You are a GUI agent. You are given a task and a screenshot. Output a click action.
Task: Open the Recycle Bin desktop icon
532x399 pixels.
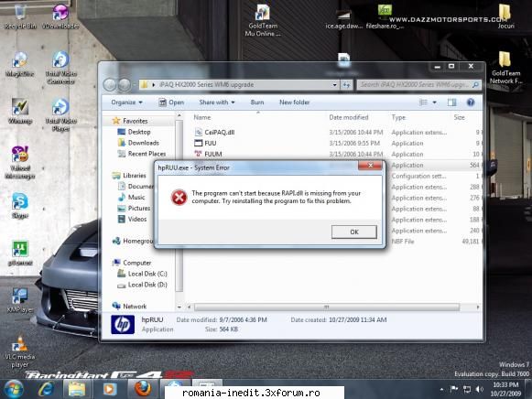click(x=20, y=17)
